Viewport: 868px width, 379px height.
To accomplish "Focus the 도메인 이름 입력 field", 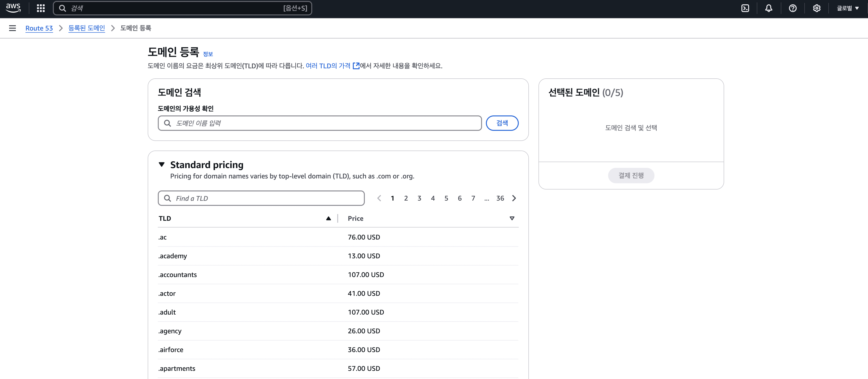I will pyautogui.click(x=319, y=123).
